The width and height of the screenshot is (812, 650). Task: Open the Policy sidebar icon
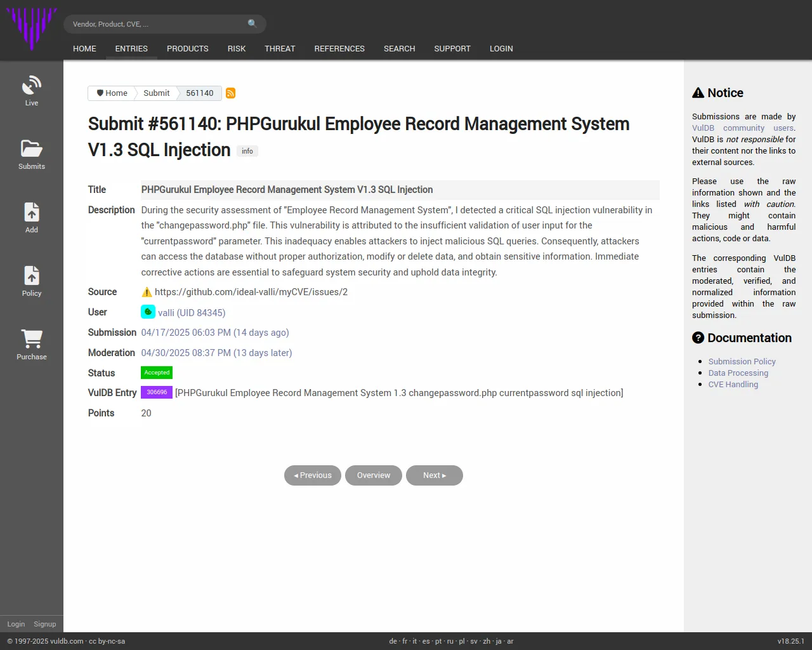tap(32, 275)
